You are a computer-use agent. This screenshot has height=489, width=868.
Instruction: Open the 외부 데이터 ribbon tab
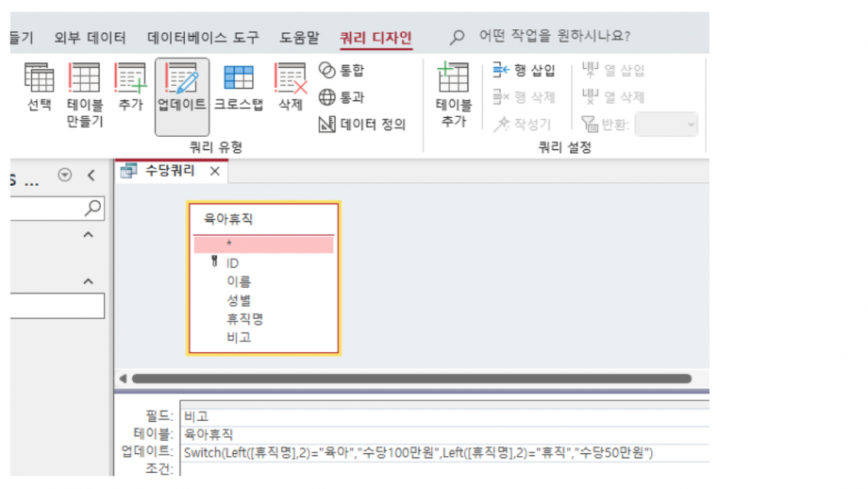coord(91,37)
